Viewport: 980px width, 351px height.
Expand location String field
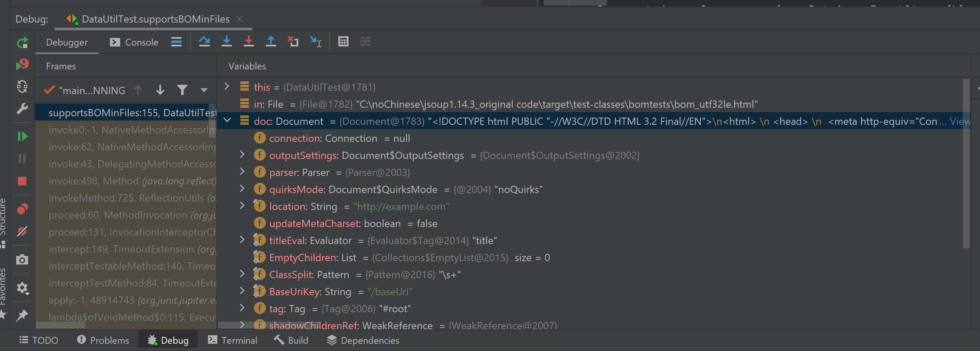tap(242, 206)
